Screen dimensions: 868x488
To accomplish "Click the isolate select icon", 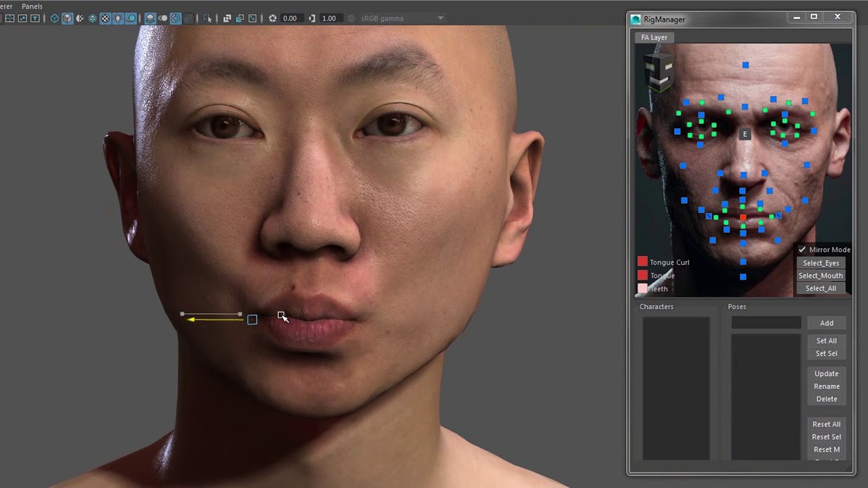I will pos(208,18).
